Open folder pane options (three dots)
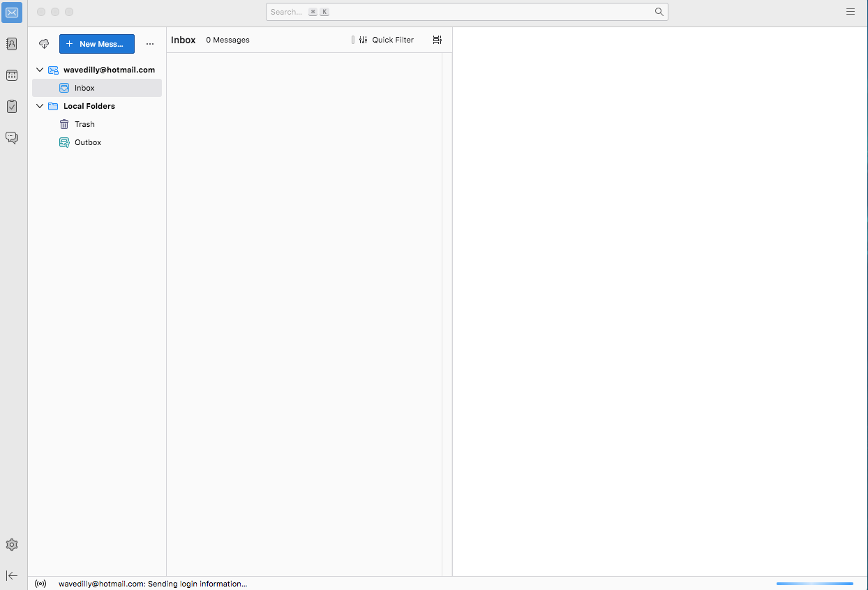This screenshot has height=590, width=868. 150,44
